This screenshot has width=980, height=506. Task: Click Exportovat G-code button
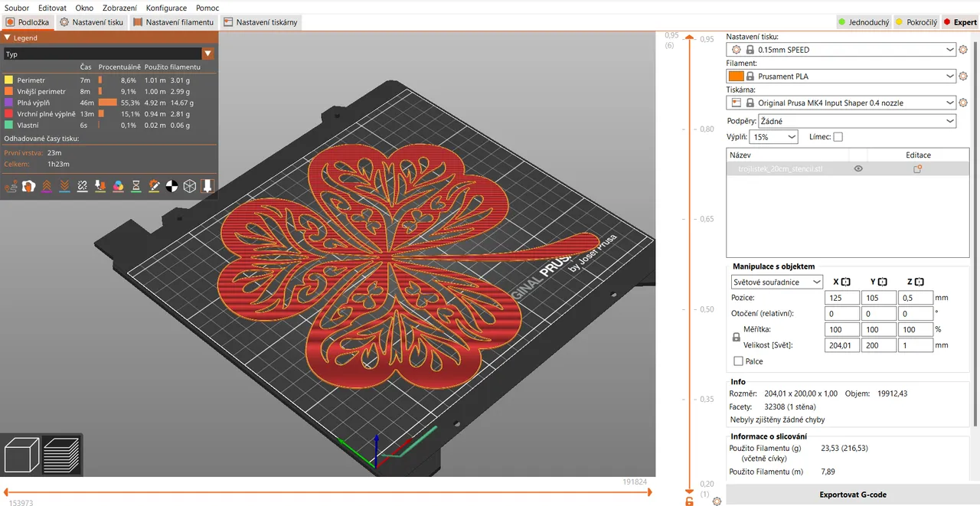[852, 495]
